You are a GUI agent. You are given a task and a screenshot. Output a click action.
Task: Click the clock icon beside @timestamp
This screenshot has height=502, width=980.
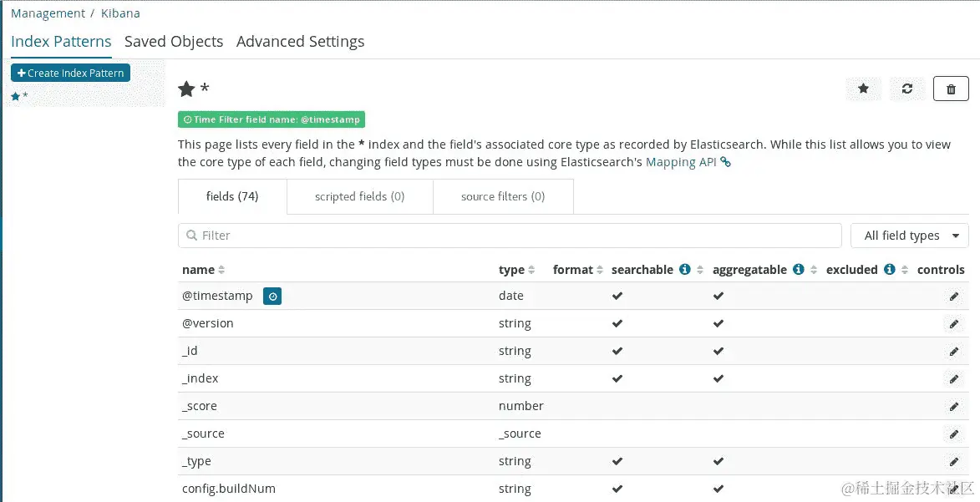[272, 296]
